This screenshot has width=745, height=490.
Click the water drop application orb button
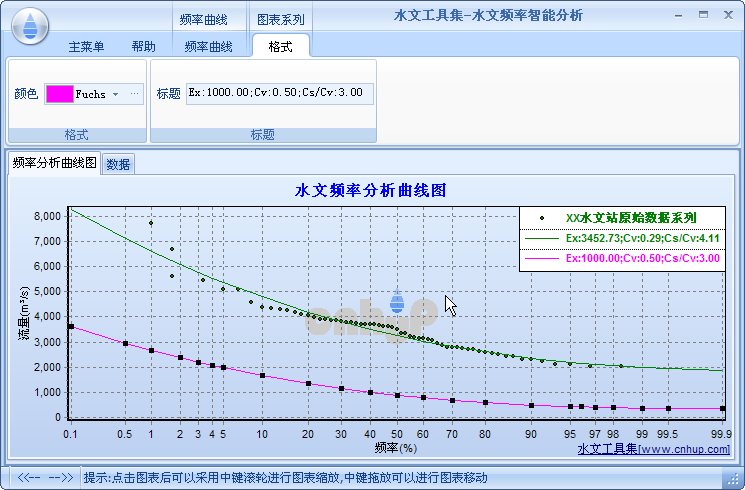[30, 26]
